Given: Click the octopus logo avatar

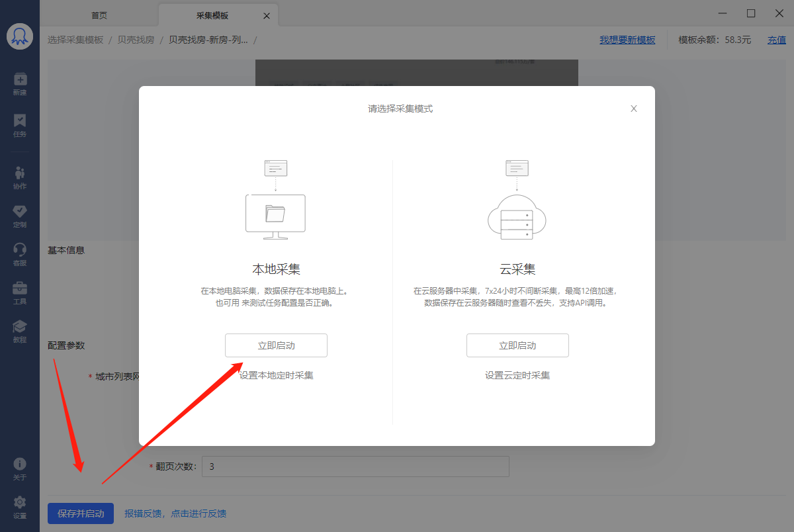Looking at the screenshot, I should [20, 36].
